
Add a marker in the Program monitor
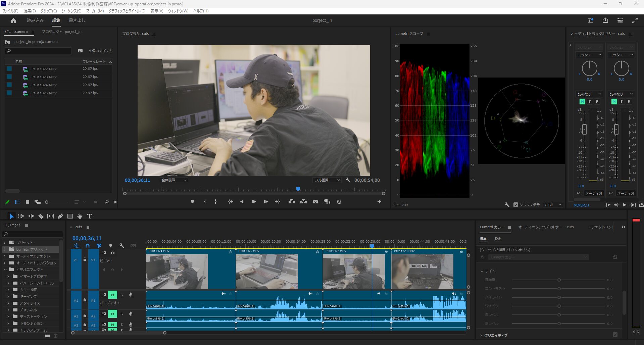(192, 202)
